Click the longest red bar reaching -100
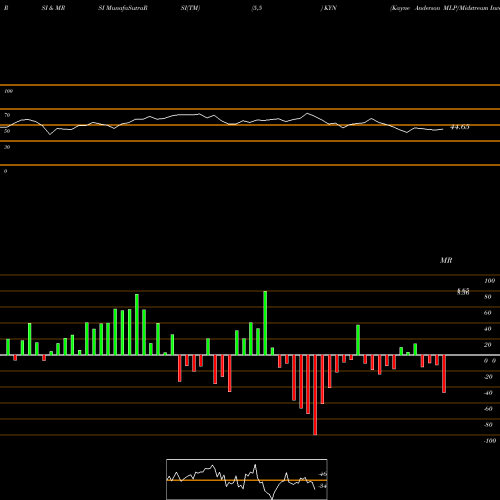500x500 pixels. (315, 395)
